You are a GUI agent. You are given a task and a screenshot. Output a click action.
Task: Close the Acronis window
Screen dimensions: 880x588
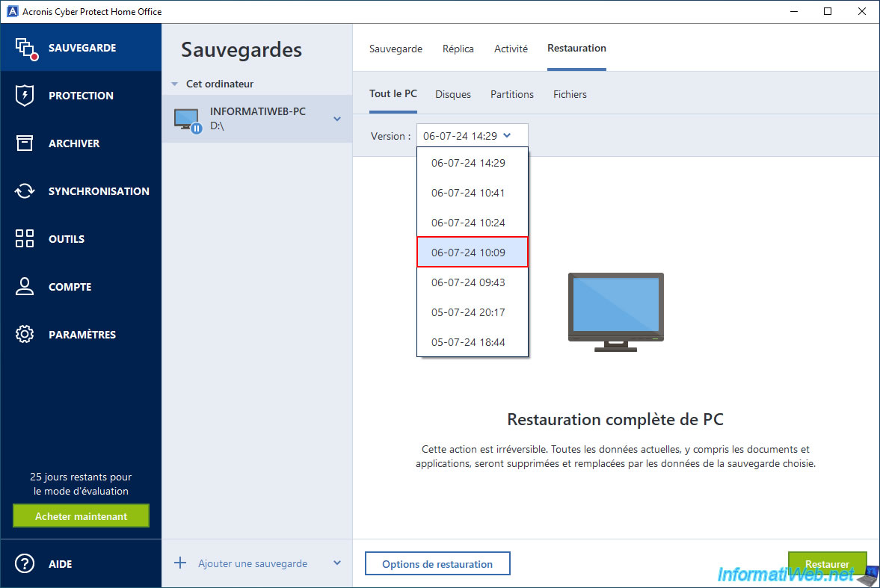click(861, 11)
